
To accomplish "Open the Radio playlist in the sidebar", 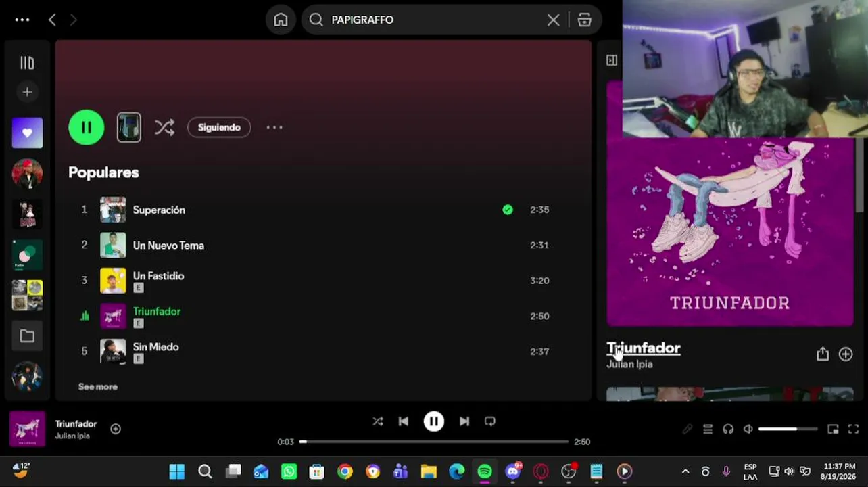I will coord(27,255).
